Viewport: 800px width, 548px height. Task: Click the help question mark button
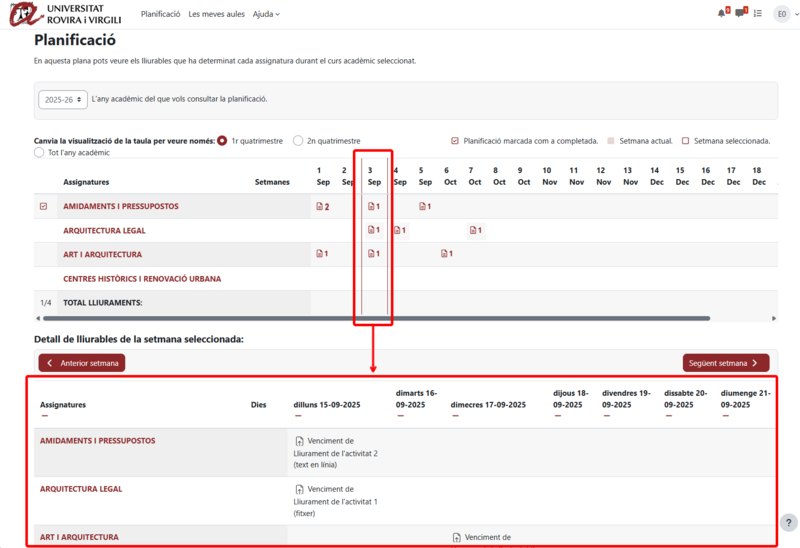coord(788,522)
